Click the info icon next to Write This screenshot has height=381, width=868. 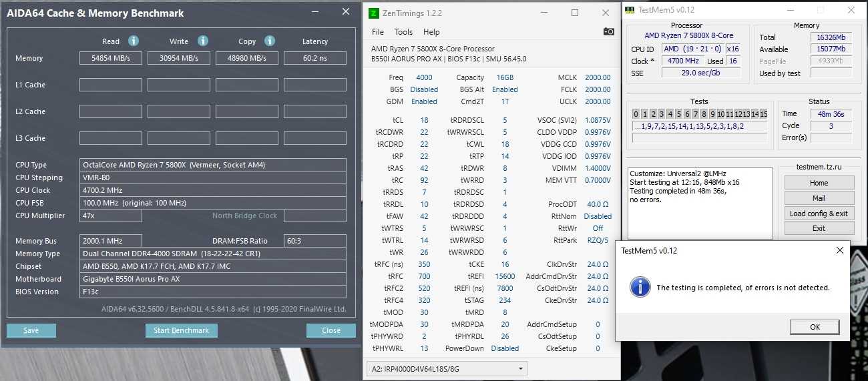[x=203, y=41]
